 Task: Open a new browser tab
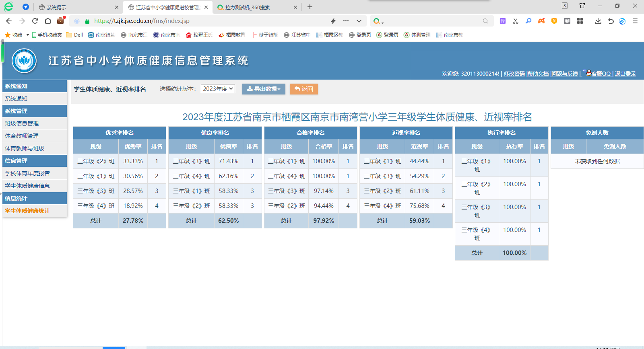coord(310,7)
